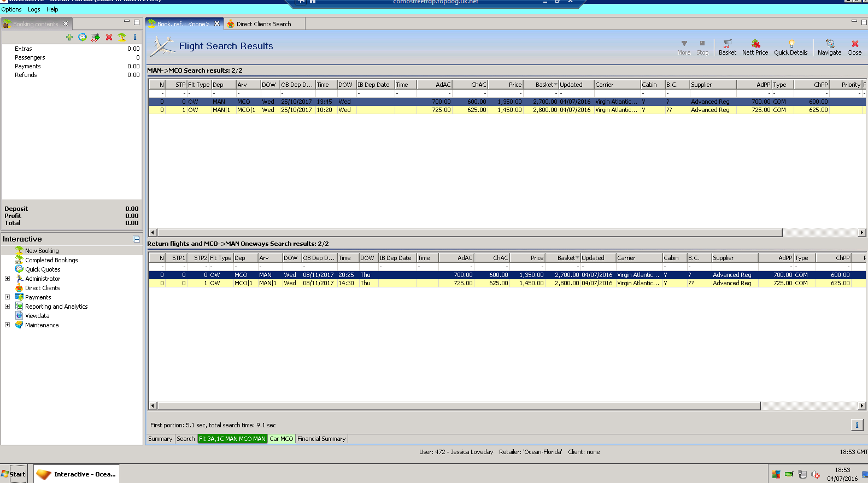The height and width of the screenshot is (483, 868).
Task: Maximize the Booking contents panel
Action: [137, 22]
